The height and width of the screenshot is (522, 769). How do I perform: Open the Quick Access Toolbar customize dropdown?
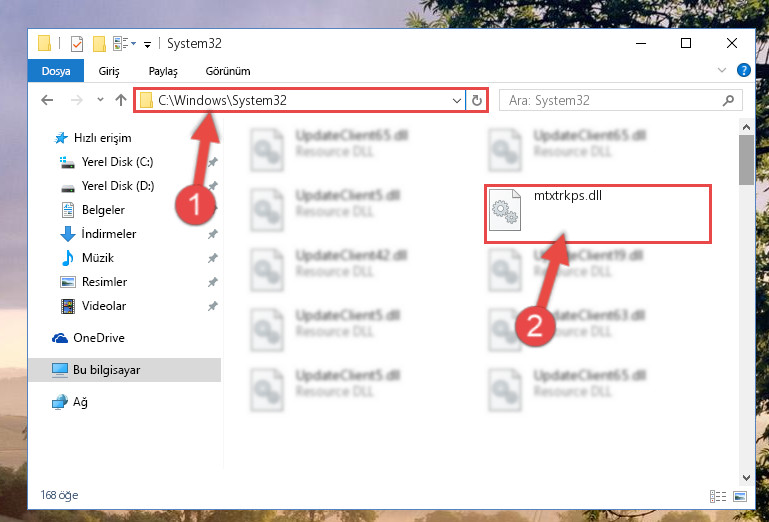(147, 45)
